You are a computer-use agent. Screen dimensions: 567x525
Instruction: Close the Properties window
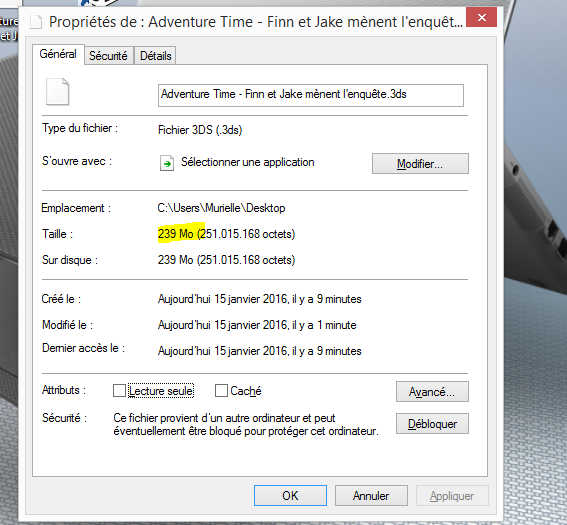tap(481, 17)
